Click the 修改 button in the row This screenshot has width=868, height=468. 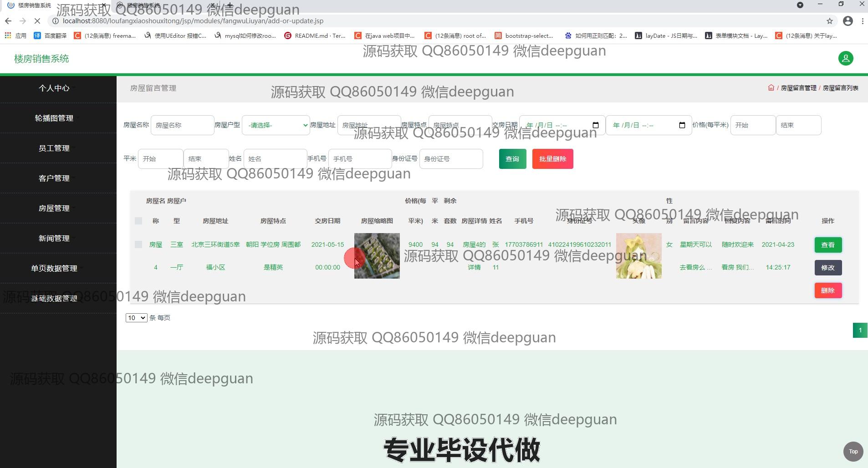(x=827, y=268)
